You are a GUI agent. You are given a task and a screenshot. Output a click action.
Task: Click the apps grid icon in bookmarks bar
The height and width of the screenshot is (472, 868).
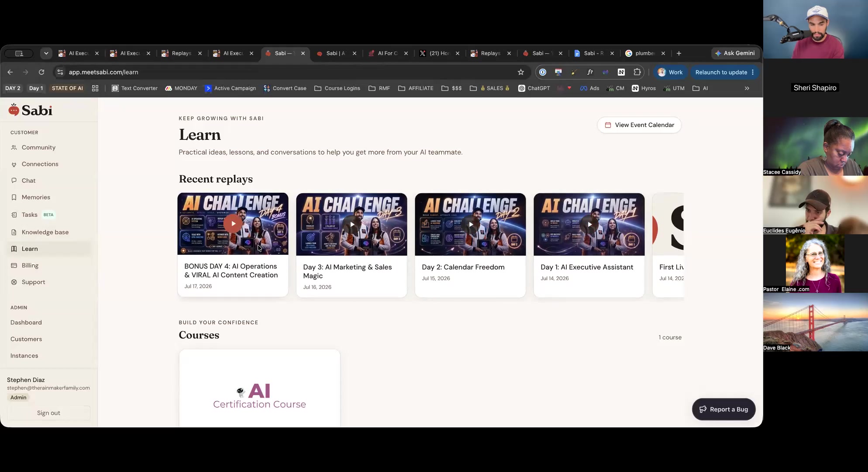[95, 88]
